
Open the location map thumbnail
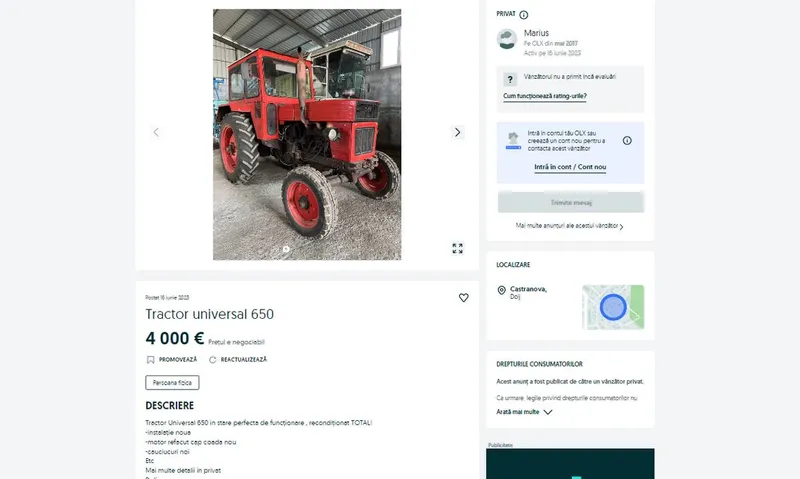(x=613, y=307)
